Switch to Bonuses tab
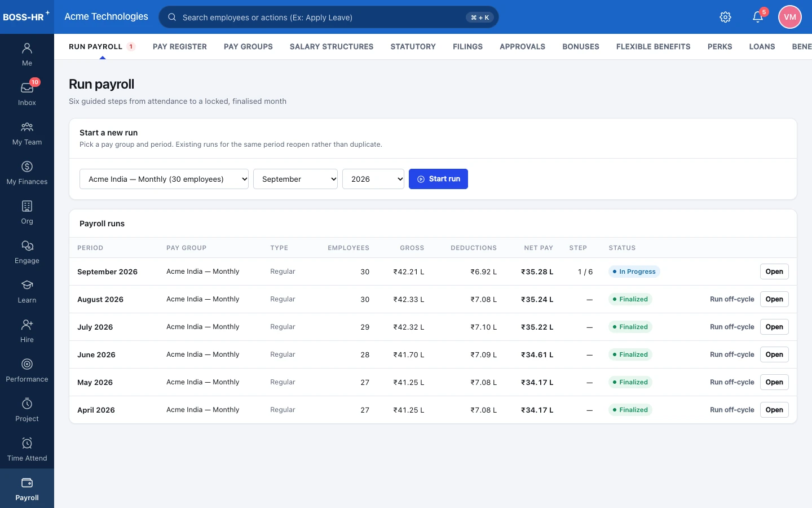 point(581,47)
